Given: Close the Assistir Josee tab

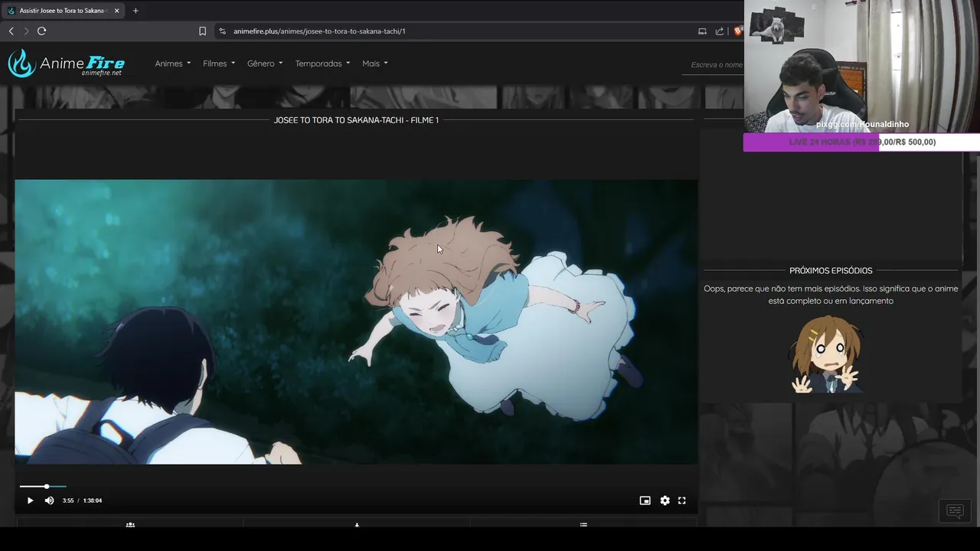Looking at the screenshot, I should click(x=116, y=11).
